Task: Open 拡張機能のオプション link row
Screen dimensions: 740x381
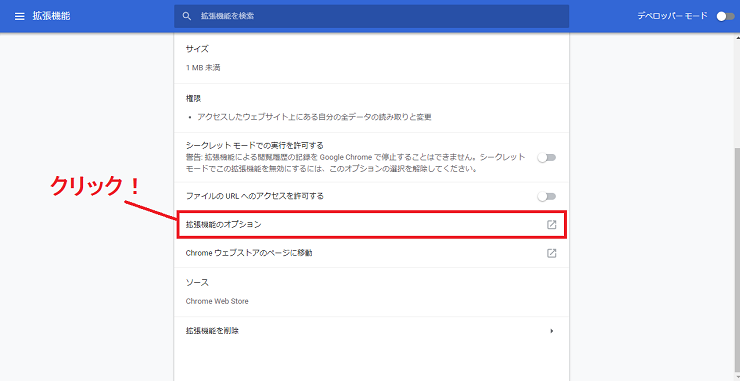Action: coord(372,225)
